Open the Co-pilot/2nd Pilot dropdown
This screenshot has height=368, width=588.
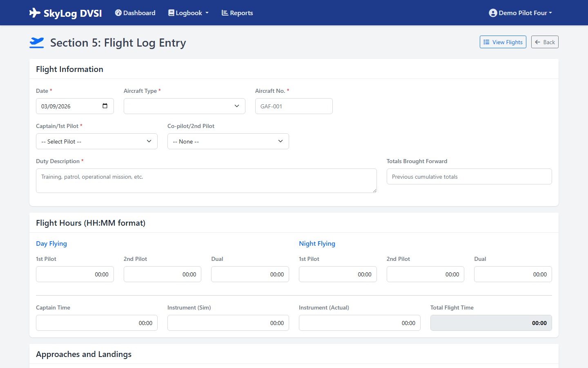click(x=228, y=141)
